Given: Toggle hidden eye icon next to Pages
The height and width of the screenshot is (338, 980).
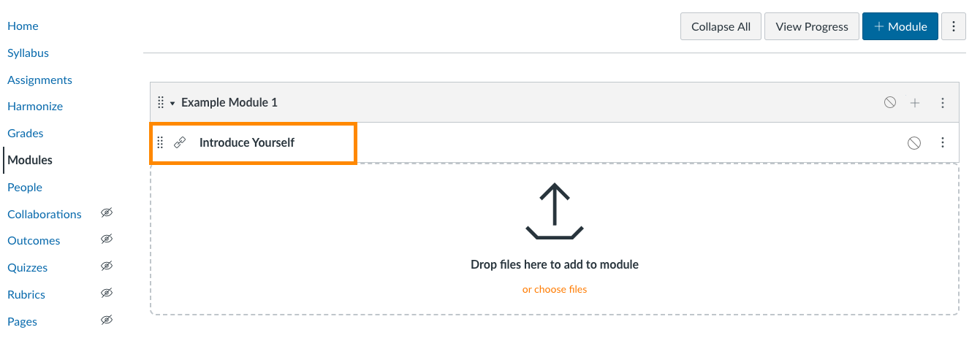Looking at the screenshot, I should tap(107, 320).
